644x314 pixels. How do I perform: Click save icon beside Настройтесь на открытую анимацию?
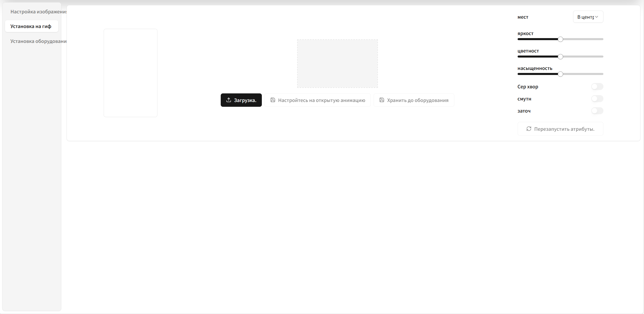[x=273, y=100]
